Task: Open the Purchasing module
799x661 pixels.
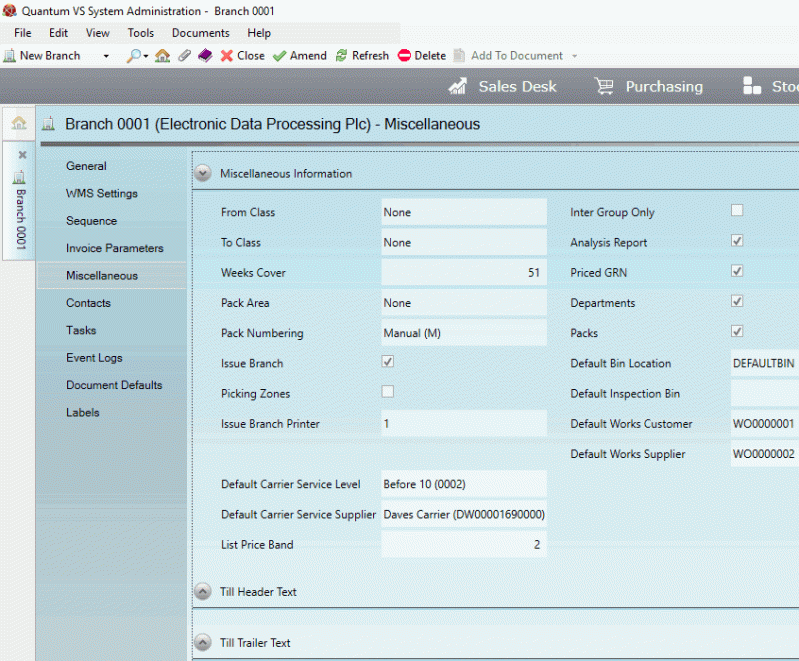Action: coord(649,87)
